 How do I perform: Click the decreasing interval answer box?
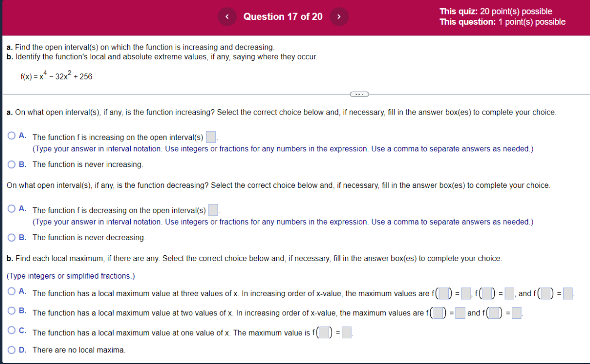[214, 210]
